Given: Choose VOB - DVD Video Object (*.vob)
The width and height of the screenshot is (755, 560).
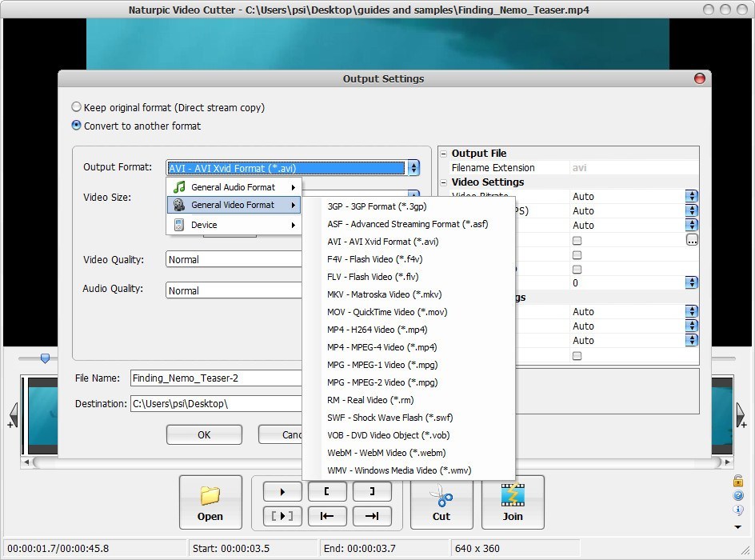Looking at the screenshot, I should tap(409, 435).
